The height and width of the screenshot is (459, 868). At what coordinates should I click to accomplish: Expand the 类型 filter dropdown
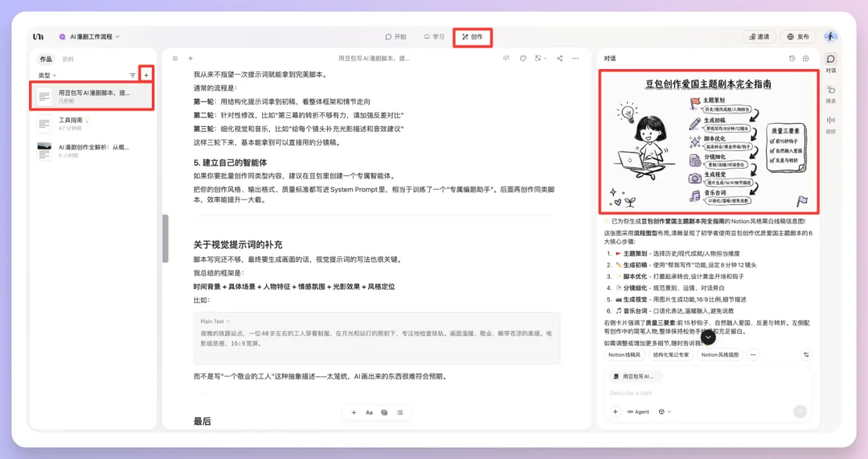pos(47,76)
